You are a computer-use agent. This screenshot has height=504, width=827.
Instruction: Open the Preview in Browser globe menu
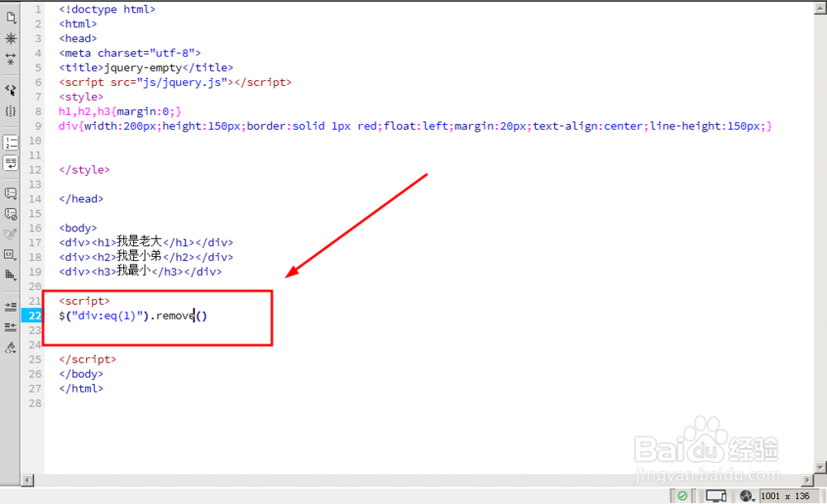[x=748, y=496]
